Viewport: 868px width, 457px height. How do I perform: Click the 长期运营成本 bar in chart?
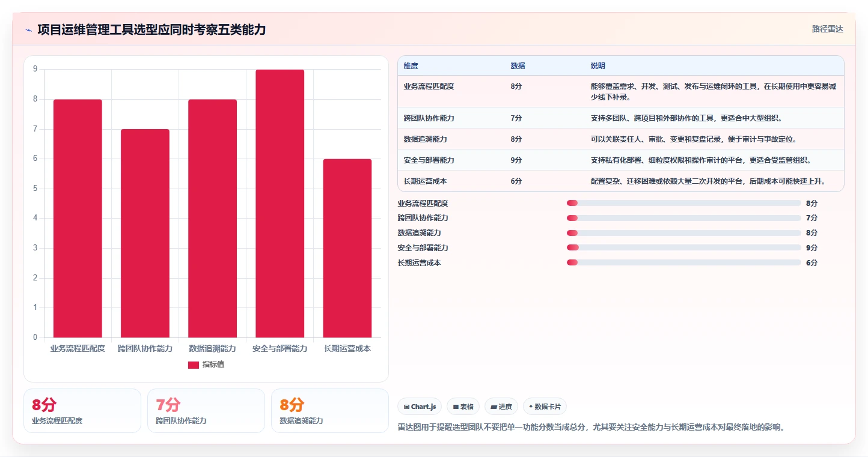click(347, 248)
